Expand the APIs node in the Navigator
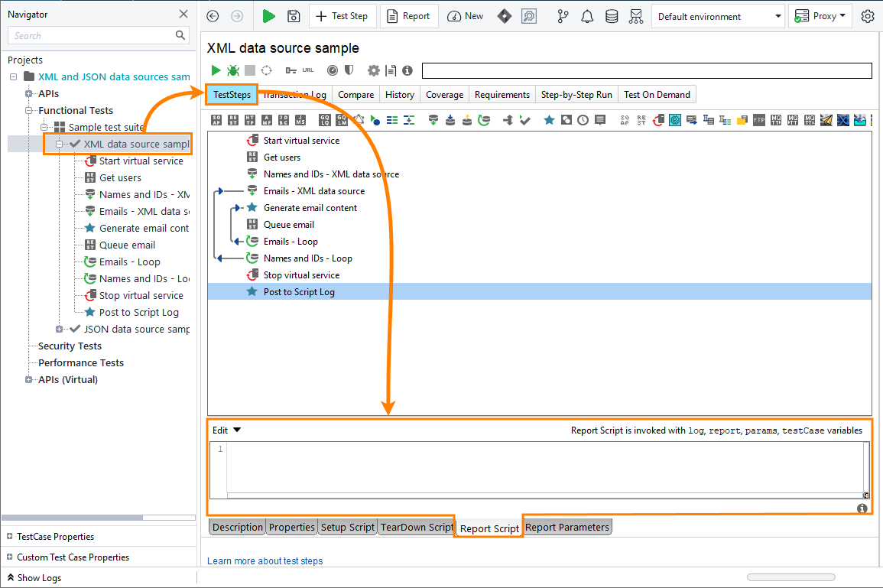The image size is (883, 588). click(29, 93)
